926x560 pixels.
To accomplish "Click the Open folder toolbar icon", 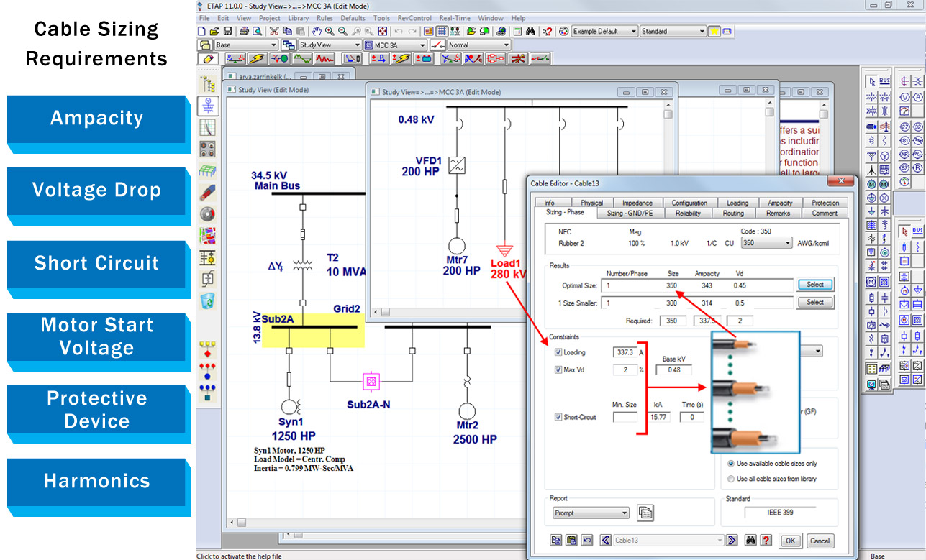I will [214, 32].
